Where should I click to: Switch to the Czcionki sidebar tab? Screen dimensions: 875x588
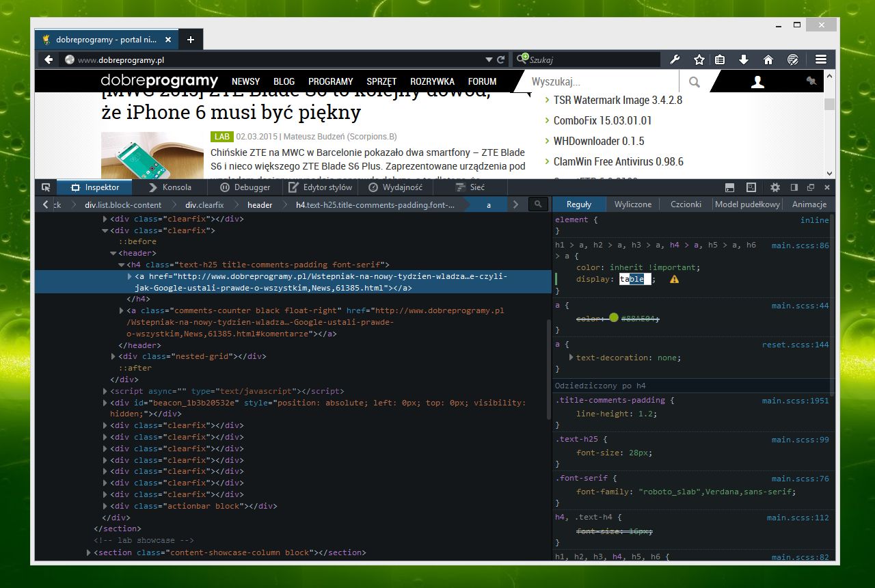click(x=686, y=204)
